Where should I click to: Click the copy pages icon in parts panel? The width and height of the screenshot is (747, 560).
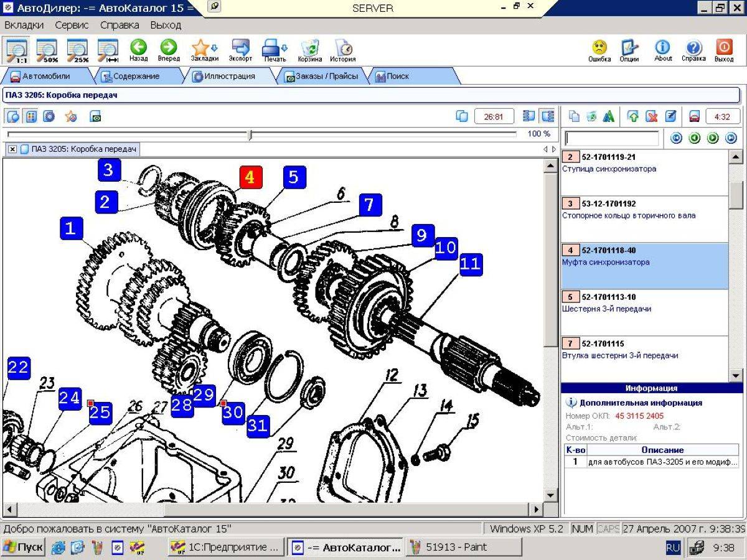pos(575,116)
